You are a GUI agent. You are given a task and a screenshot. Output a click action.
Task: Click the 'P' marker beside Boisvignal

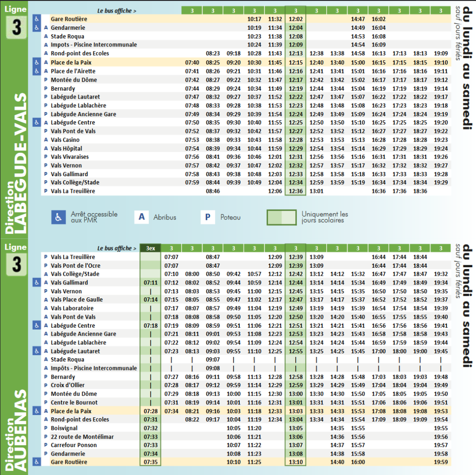pos(46,428)
